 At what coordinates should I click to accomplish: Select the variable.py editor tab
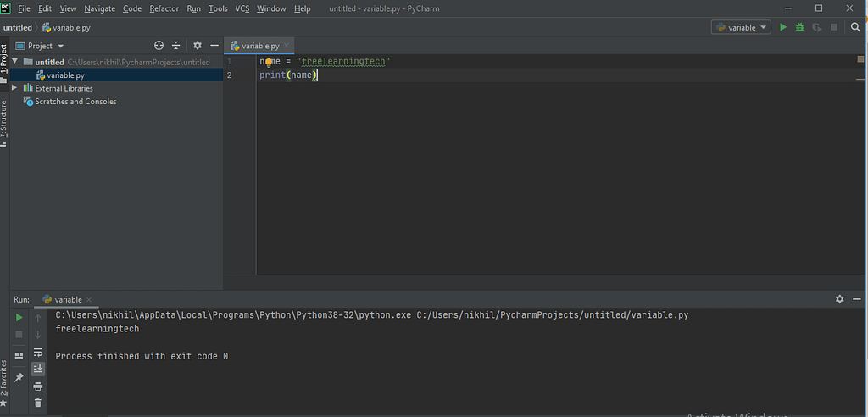pyautogui.click(x=260, y=46)
